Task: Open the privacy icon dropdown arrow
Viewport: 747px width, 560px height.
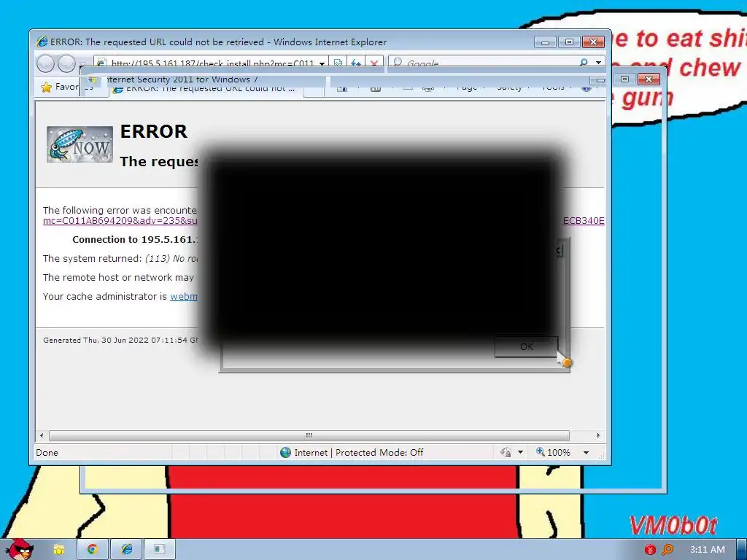Action: tap(520, 452)
